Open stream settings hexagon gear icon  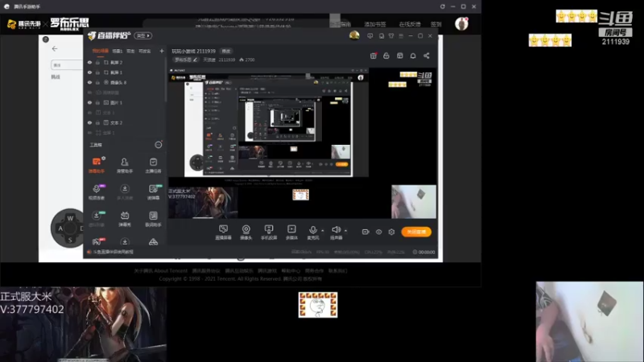pyautogui.click(x=391, y=232)
